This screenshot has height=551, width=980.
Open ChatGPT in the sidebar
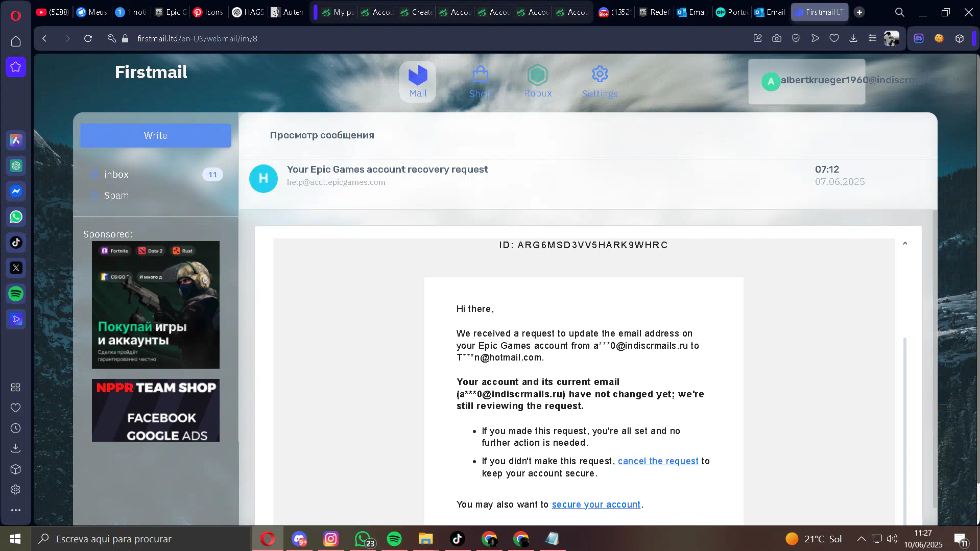(16, 166)
